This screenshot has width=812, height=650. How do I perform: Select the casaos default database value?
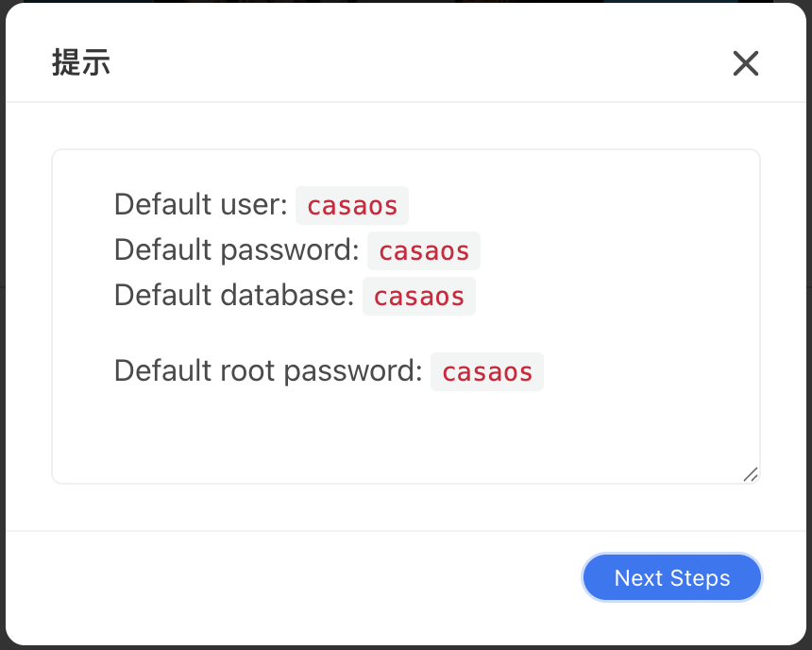[x=419, y=296]
